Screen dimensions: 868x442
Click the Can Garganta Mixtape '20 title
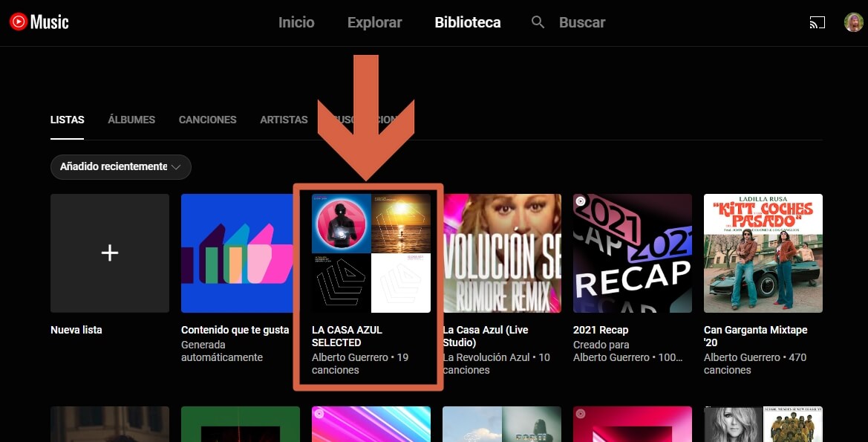coord(756,336)
